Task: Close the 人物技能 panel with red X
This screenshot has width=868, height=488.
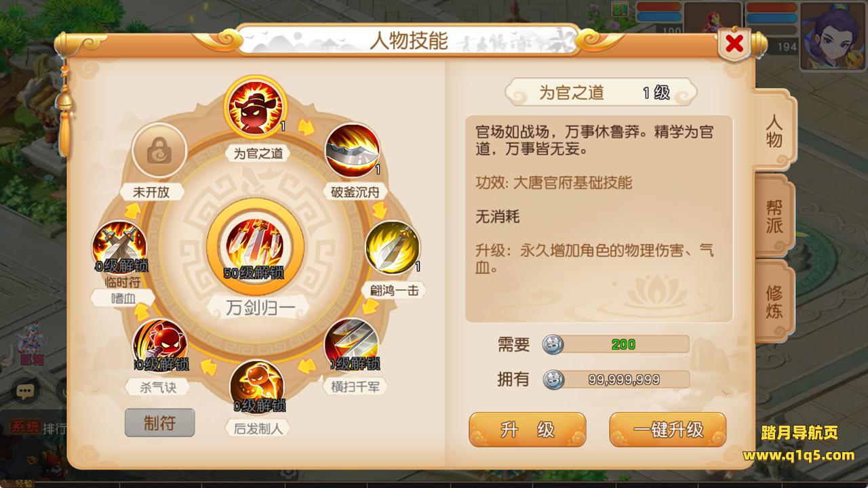Action: click(x=734, y=44)
